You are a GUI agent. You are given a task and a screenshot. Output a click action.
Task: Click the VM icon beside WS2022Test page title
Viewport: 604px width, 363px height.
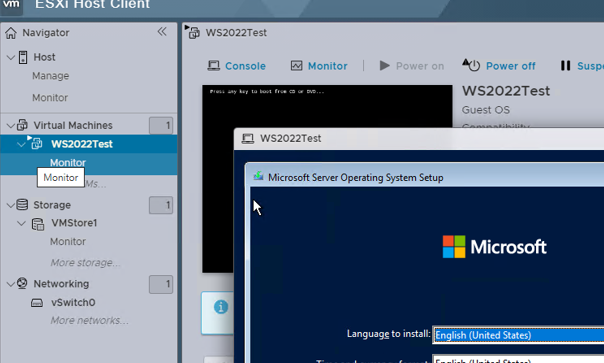(193, 32)
